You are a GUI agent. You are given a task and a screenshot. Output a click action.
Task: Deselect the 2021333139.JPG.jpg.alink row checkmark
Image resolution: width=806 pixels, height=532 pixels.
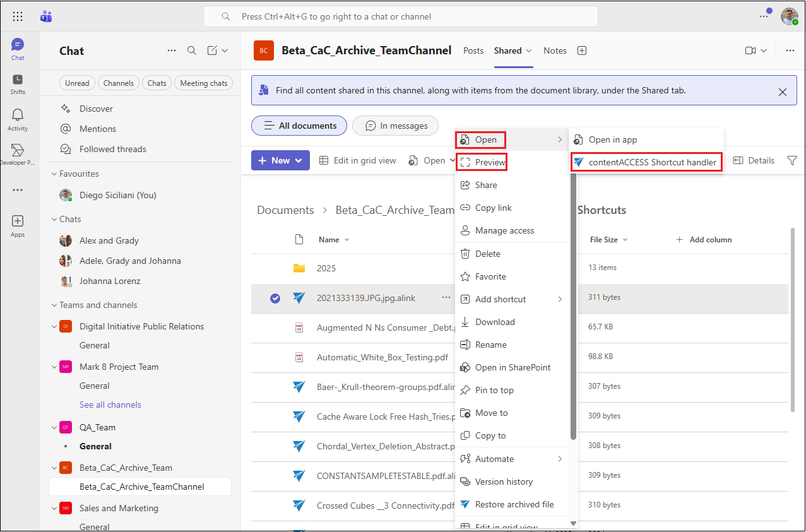(275, 299)
